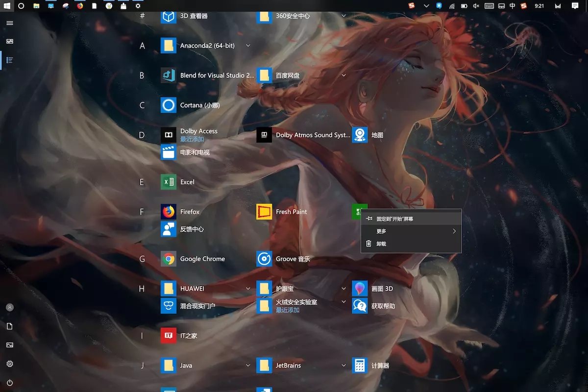
Task: Open the 更多 submenu in context menu
Action: 411,231
